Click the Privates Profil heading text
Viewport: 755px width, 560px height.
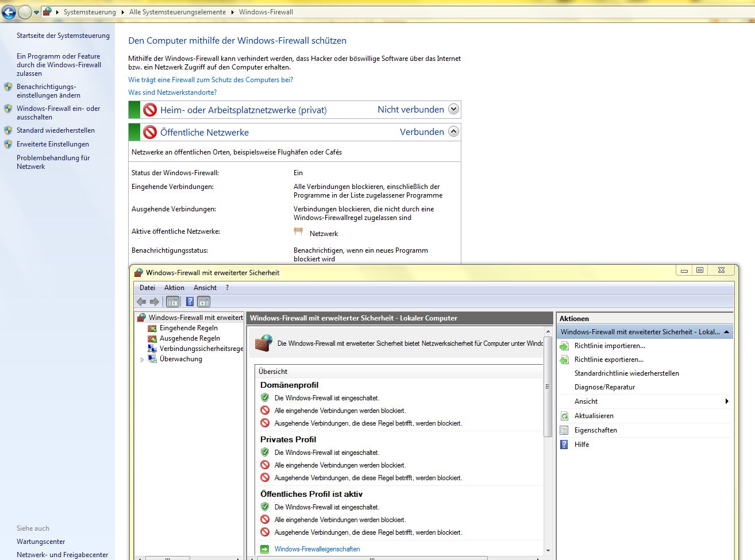(x=288, y=439)
